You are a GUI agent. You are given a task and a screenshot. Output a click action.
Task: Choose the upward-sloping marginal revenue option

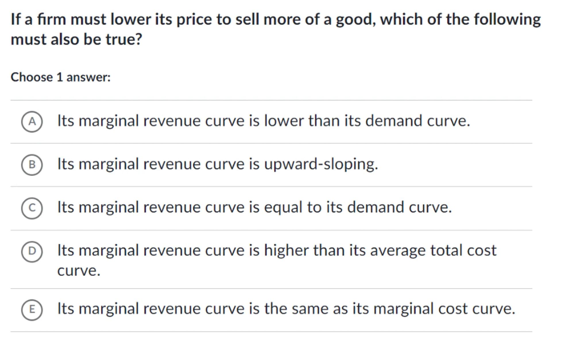[x=217, y=164]
